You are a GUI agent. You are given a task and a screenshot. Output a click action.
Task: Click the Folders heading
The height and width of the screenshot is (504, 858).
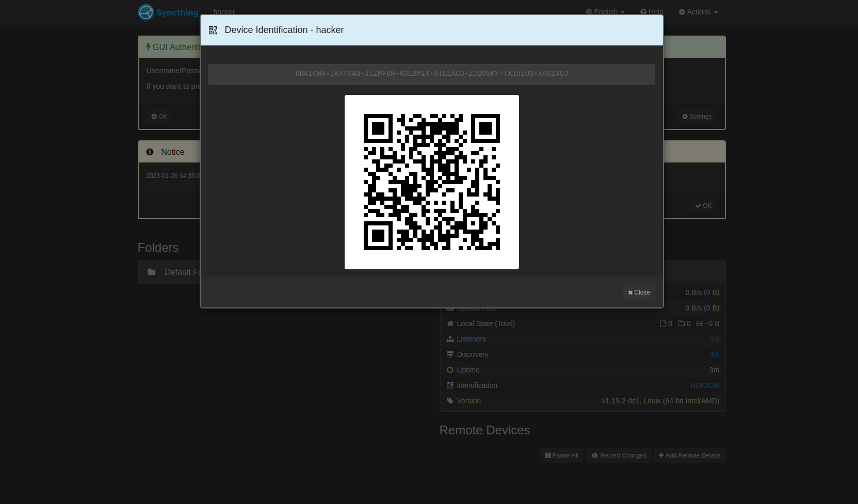click(x=158, y=248)
